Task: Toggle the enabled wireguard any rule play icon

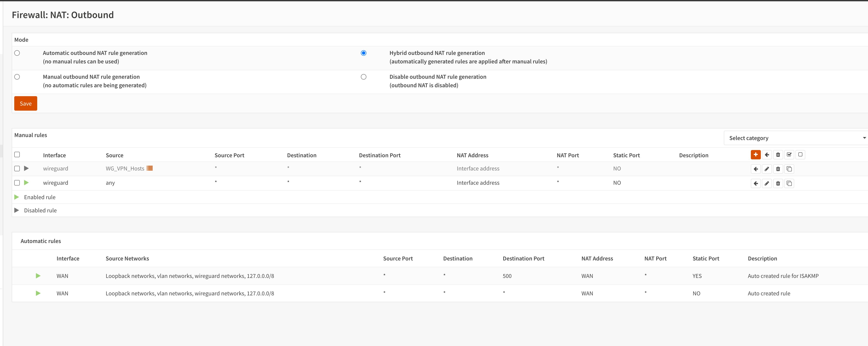Action: tap(26, 182)
